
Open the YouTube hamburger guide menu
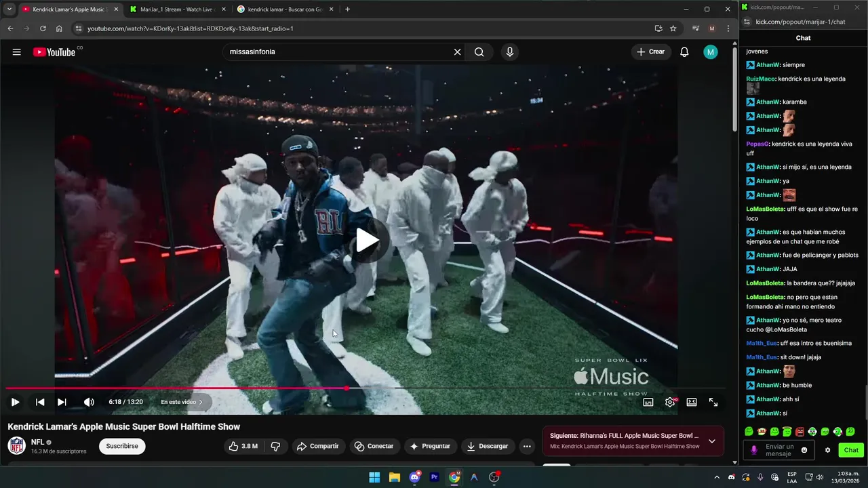(x=16, y=52)
